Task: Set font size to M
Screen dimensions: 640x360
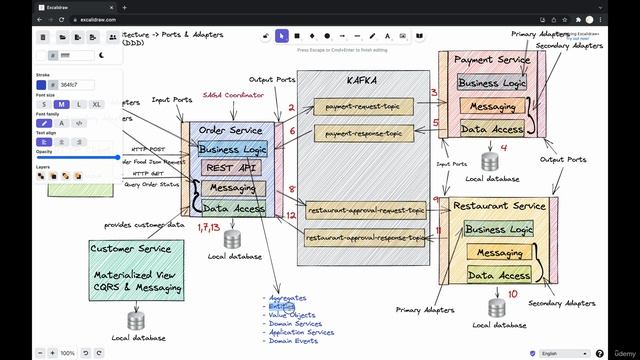Action: pyautogui.click(x=62, y=104)
